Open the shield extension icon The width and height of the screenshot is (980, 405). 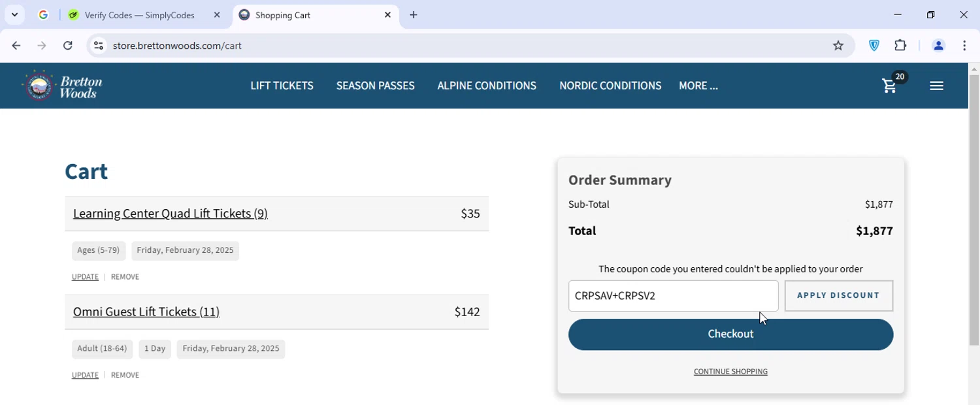click(x=874, y=46)
